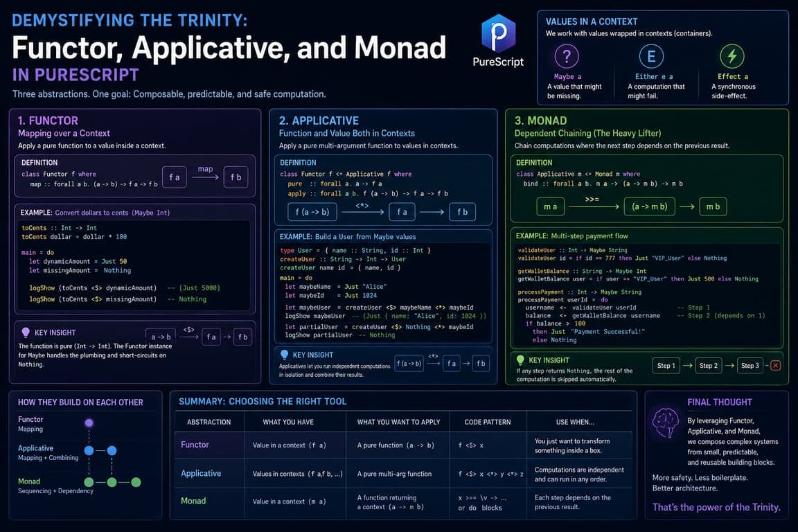The image size is (798, 532).
Task: Click the 'CODE PATTERN' column header
Action: pyautogui.click(x=488, y=422)
